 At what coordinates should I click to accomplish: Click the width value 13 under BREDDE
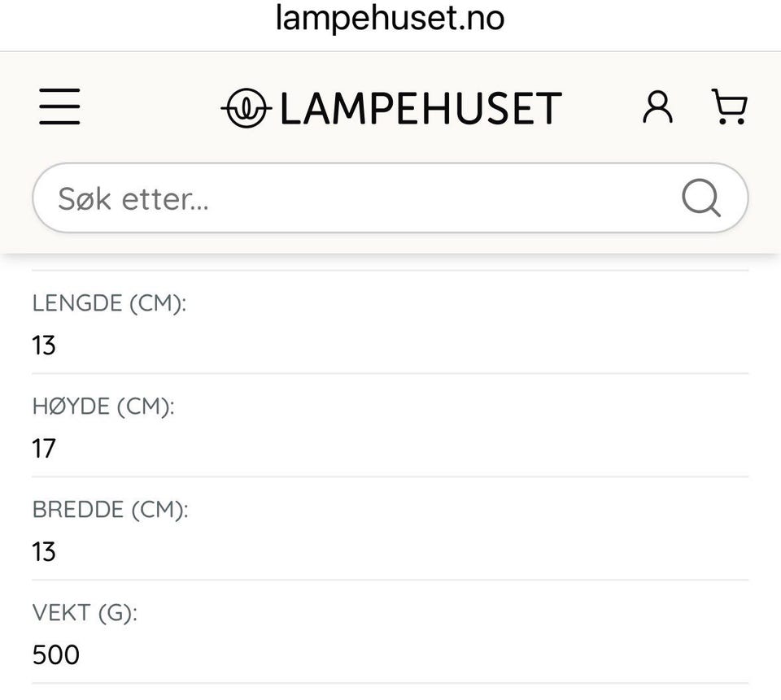(44, 552)
